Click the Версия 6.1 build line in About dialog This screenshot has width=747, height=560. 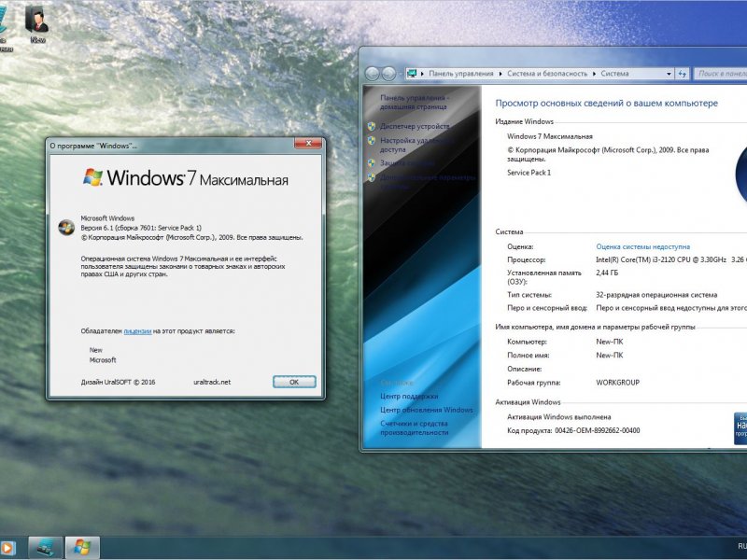[141, 228]
